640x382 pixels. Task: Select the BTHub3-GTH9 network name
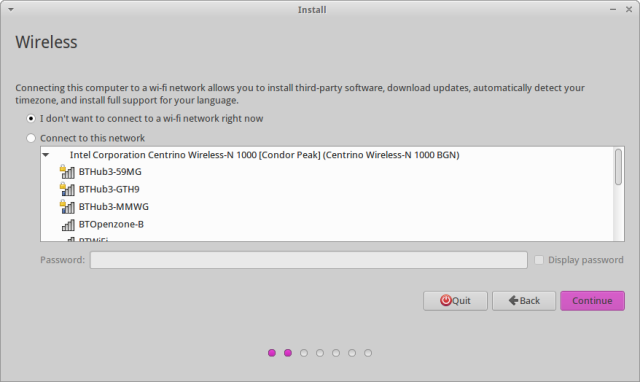click(109, 189)
